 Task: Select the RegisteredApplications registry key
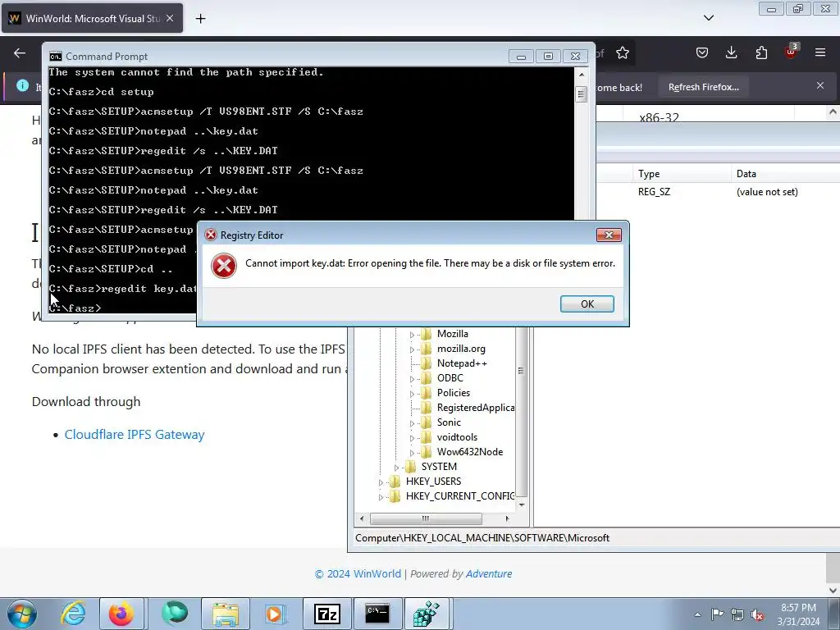(x=475, y=408)
